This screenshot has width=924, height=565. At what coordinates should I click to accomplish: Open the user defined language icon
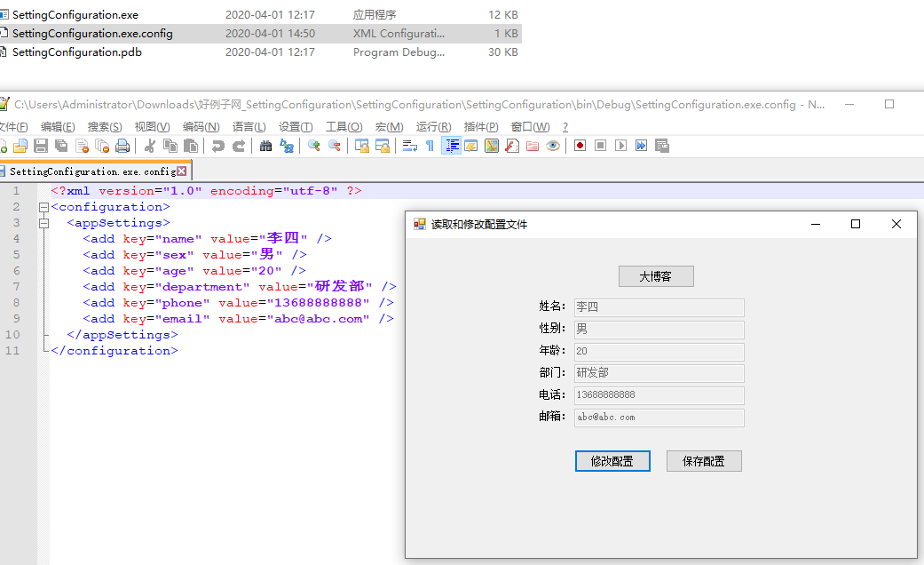coord(470,146)
